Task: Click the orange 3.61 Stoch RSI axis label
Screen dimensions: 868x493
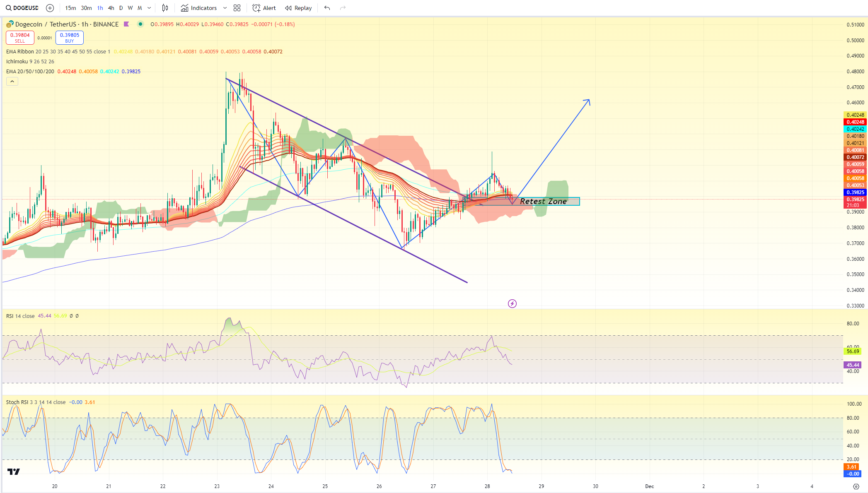Action: point(851,467)
